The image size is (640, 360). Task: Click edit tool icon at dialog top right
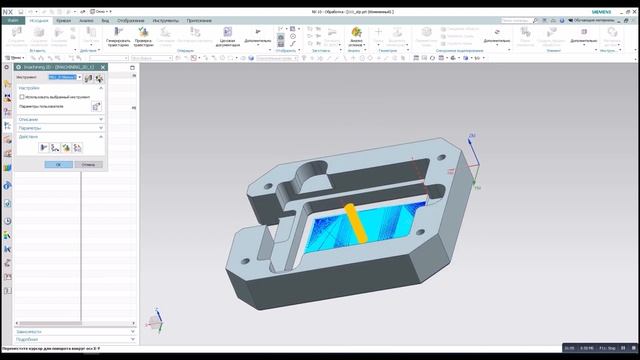point(99,78)
